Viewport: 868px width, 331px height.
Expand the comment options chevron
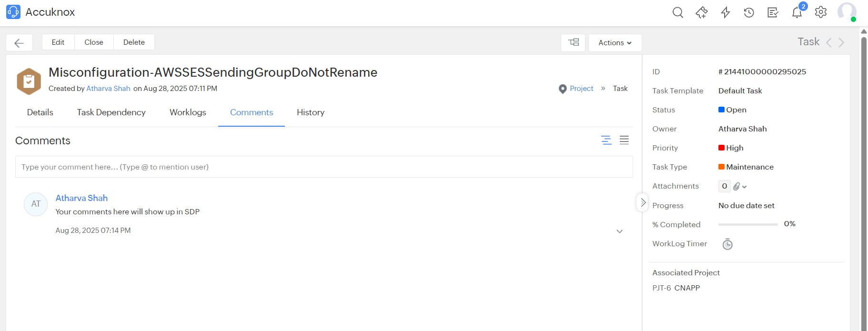click(x=619, y=231)
